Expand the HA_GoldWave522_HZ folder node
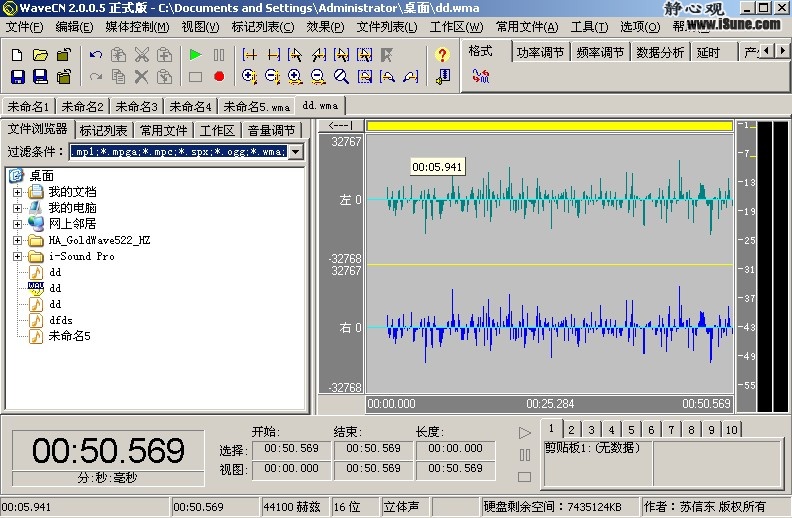792x518 pixels. 18,240
